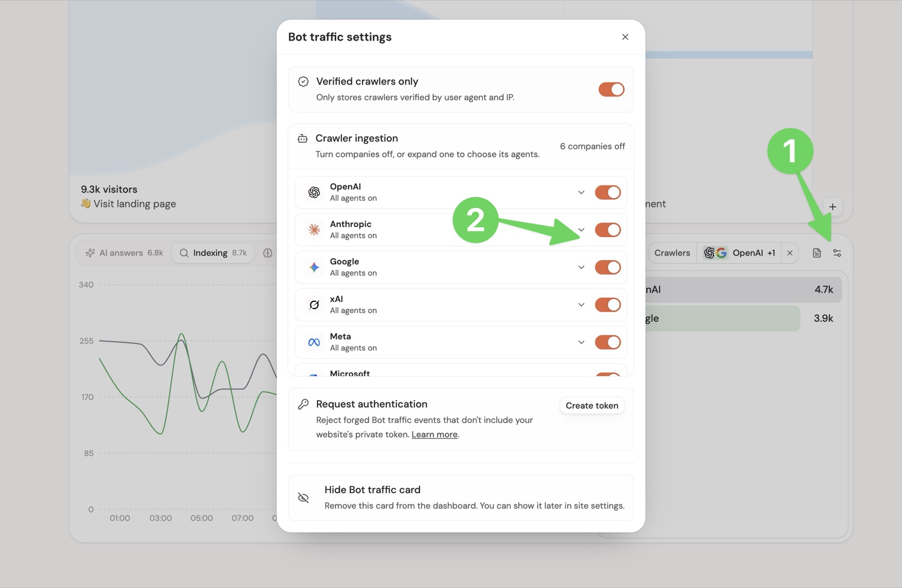The width and height of the screenshot is (902, 588).
Task: Expand the Google agents chevron
Action: [x=581, y=267]
